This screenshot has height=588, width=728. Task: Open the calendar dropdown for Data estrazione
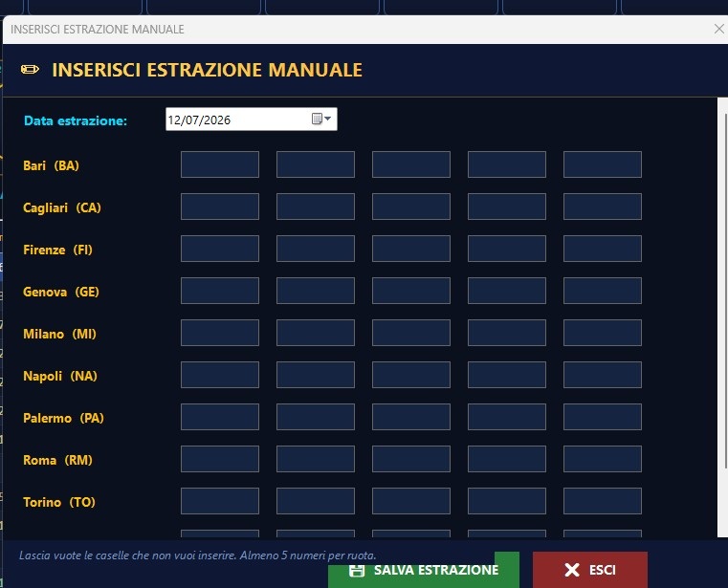[321, 119]
